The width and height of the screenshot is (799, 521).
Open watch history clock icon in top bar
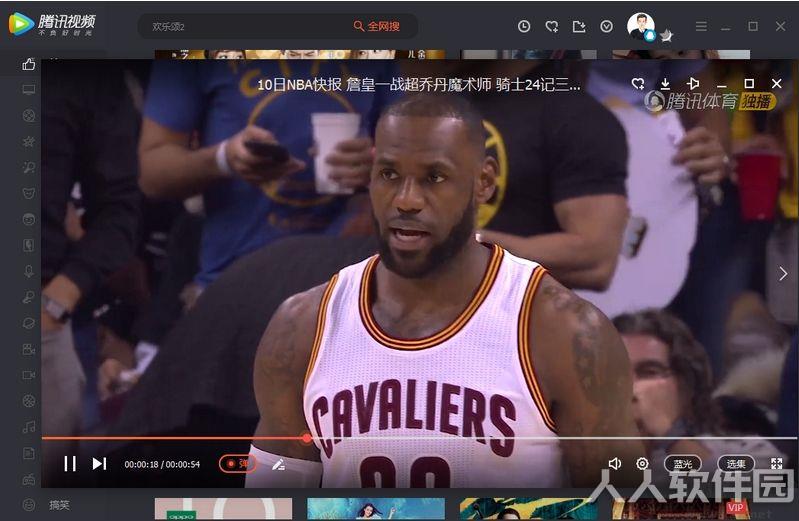click(x=524, y=26)
